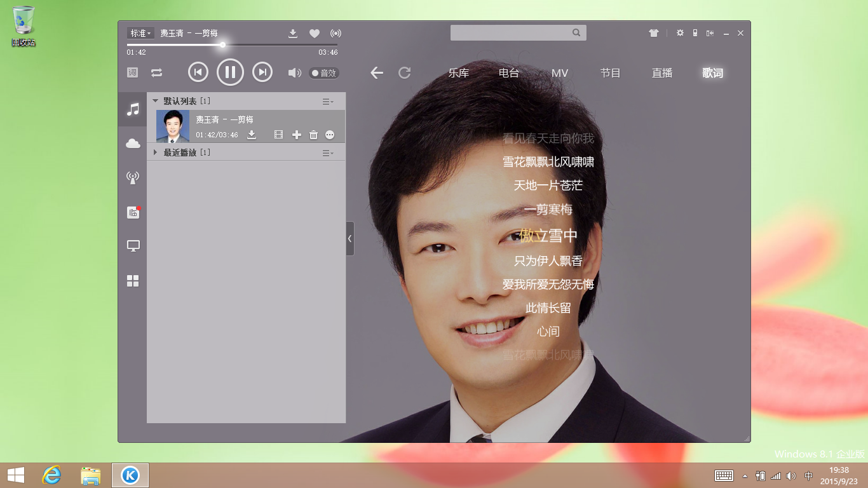868x488 pixels.
Task: Open the radio tower sidebar icon
Action: tap(133, 178)
